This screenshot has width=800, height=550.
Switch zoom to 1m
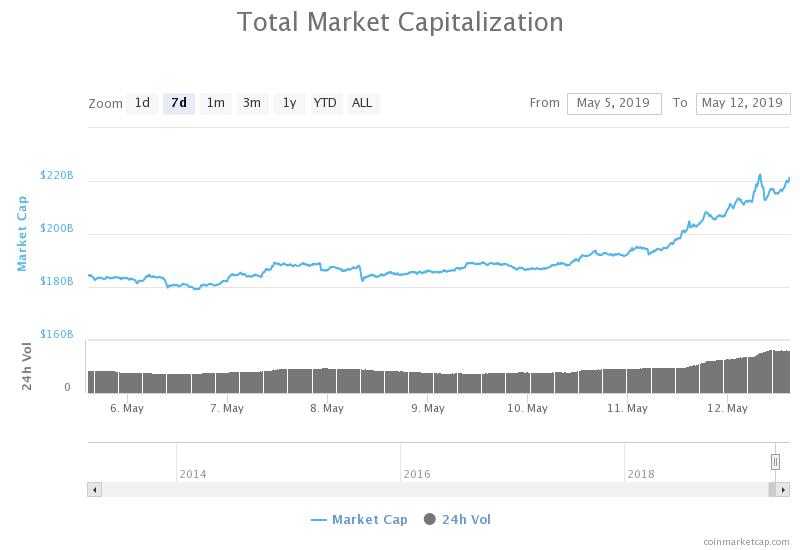pyautogui.click(x=215, y=103)
